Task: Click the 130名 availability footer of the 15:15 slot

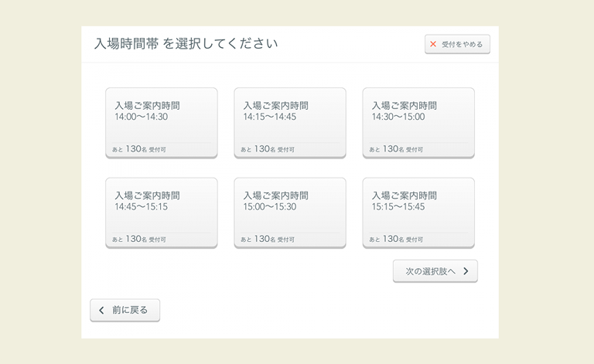Action: tap(396, 239)
